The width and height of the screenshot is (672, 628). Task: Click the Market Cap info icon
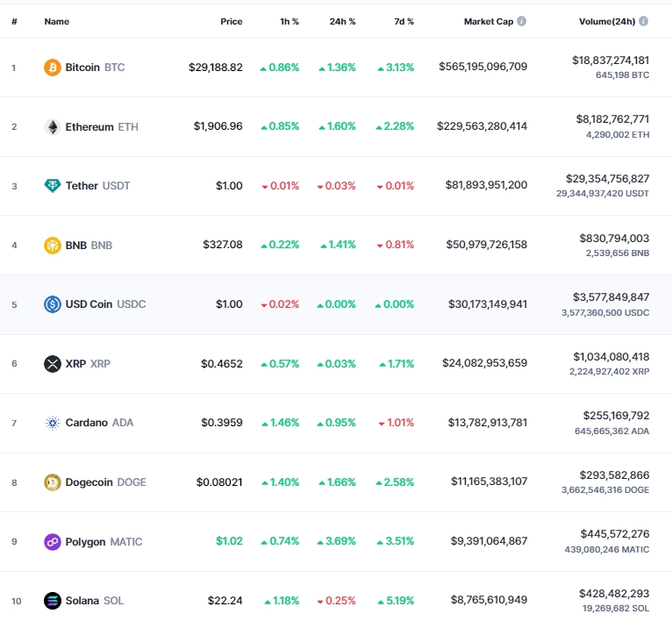pos(522,21)
